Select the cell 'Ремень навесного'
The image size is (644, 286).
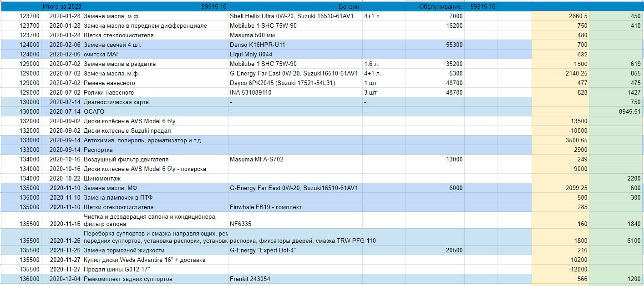click(155, 83)
